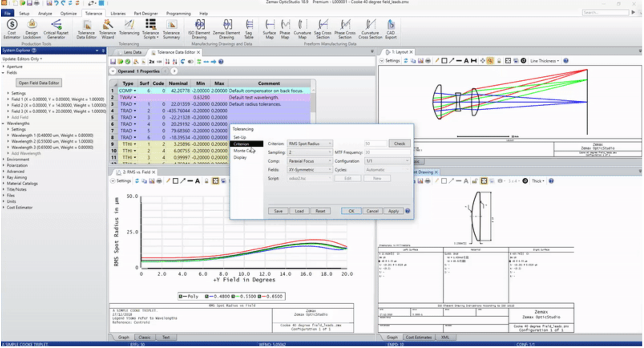The width and height of the screenshot is (644, 348).
Task: Open ISO Element Drawing
Action: tap(199, 29)
